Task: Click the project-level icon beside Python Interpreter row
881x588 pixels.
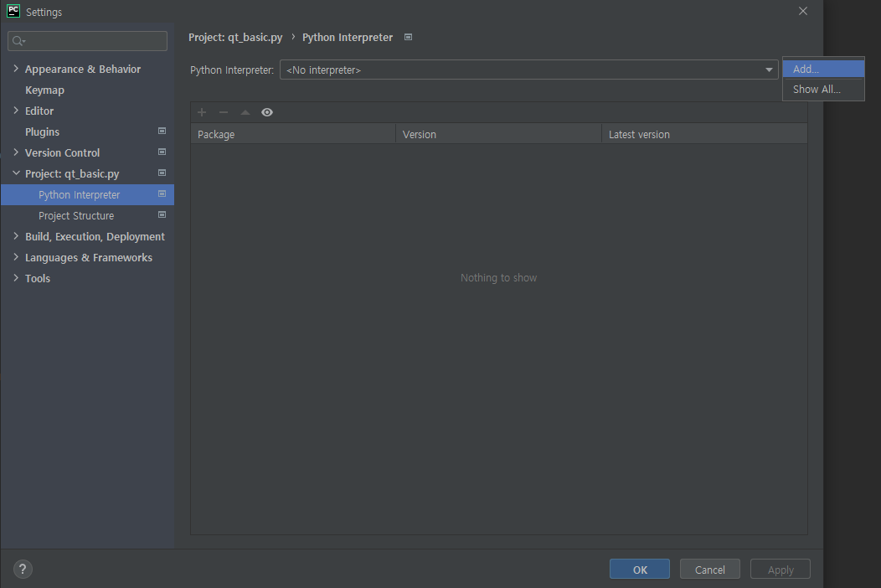Action: 162,194
